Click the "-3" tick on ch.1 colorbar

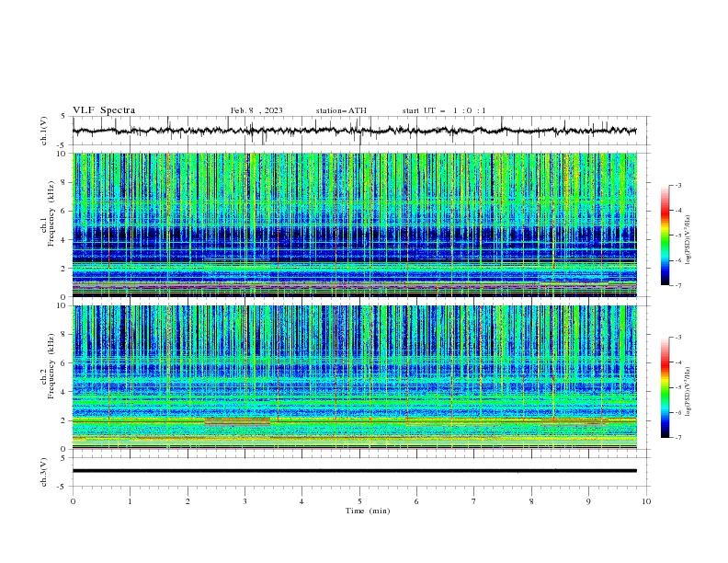(x=677, y=185)
